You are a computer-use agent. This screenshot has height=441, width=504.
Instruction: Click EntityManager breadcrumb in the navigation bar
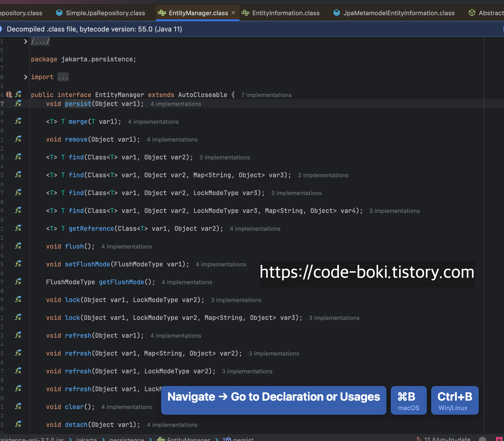[188, 439]
